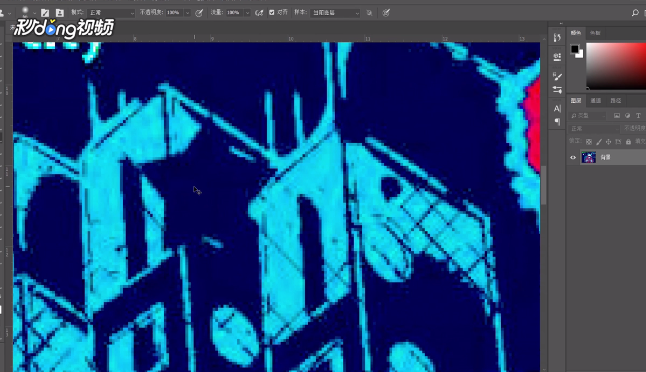Expand the collapsed panel dock arrows
This screenshot has width=646, height=372.
click(x=561, y=23)
